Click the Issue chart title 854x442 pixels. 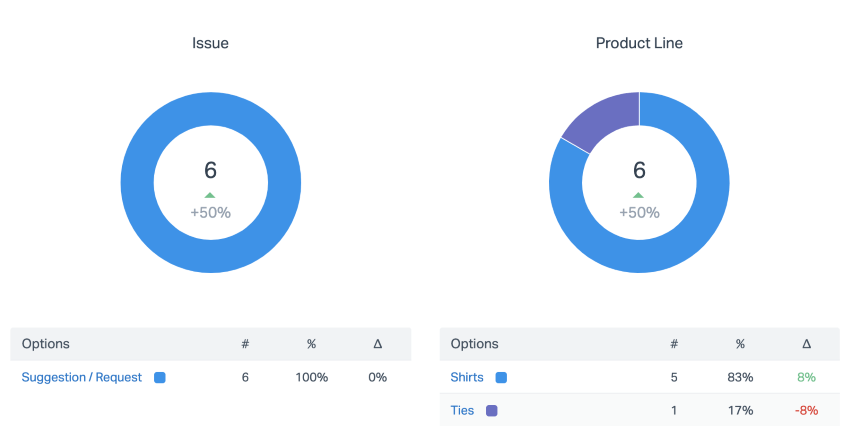(x=210, y=43)
